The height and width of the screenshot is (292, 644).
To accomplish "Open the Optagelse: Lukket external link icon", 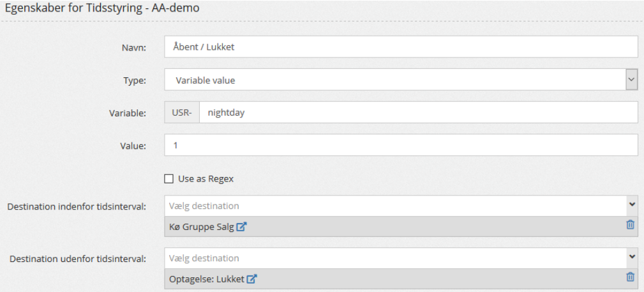I will tap(252, 279).
